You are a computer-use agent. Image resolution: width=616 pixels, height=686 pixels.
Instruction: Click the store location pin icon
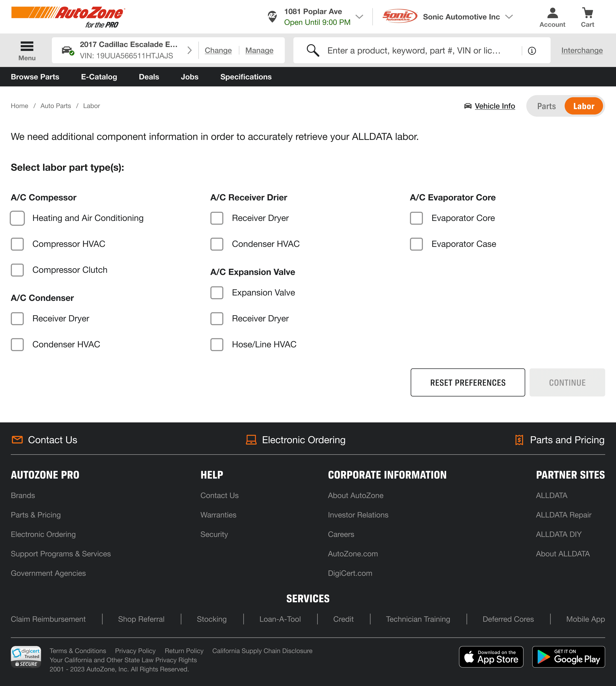pyautogui.click(x=272, y=17)
